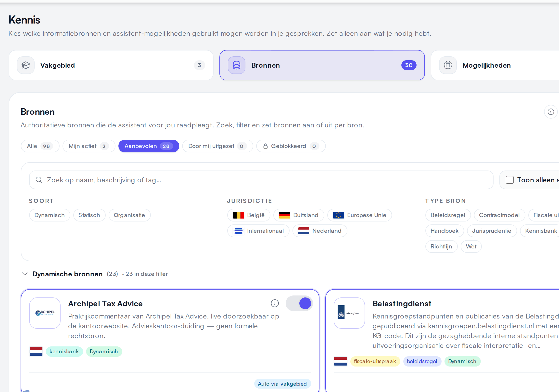Click the search field for sources
The height and width of the screenshot is (392, 559).
pyautogui.click(x=261, y=180)
